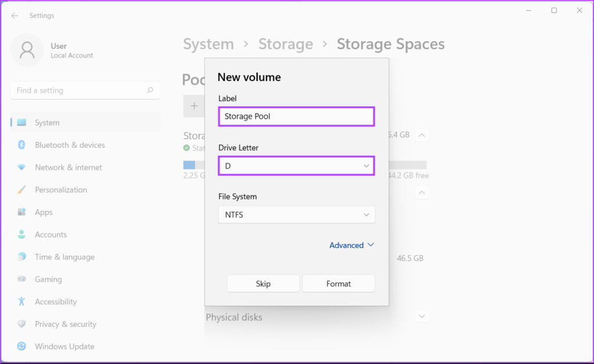Click the Windows Update icon
The height and width of the screenshot is (364, 594).
(x=21, y=347)
